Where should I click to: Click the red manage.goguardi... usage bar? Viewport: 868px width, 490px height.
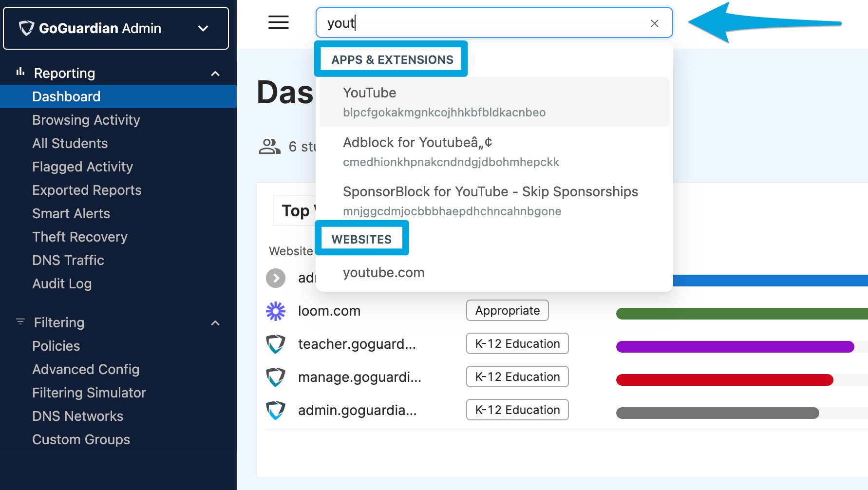tap(725, 380)
